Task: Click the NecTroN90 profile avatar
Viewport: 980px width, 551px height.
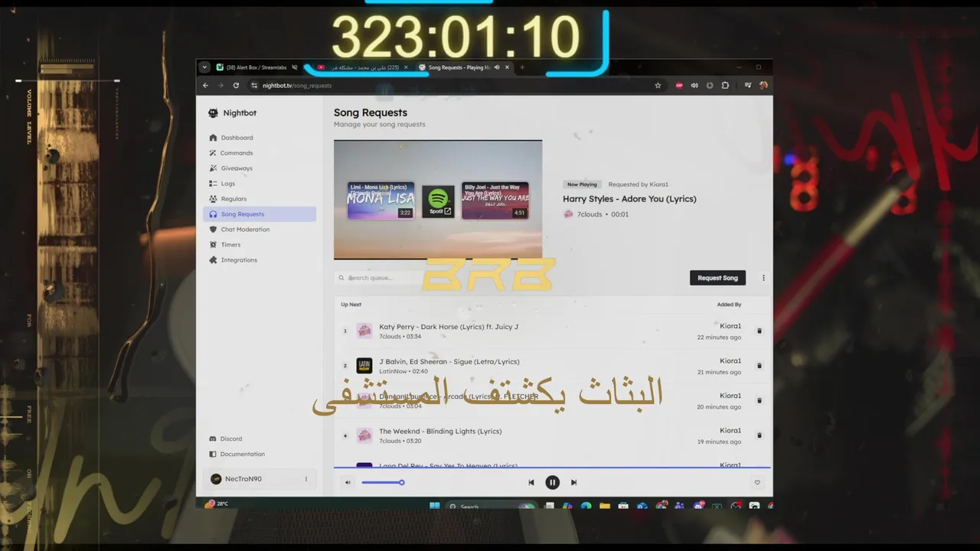Action: click(216, 479)
